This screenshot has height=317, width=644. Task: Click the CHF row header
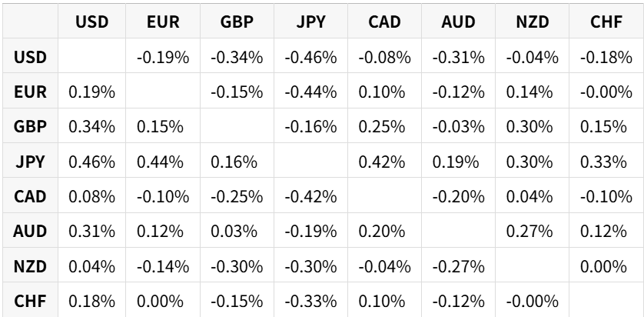30,299
